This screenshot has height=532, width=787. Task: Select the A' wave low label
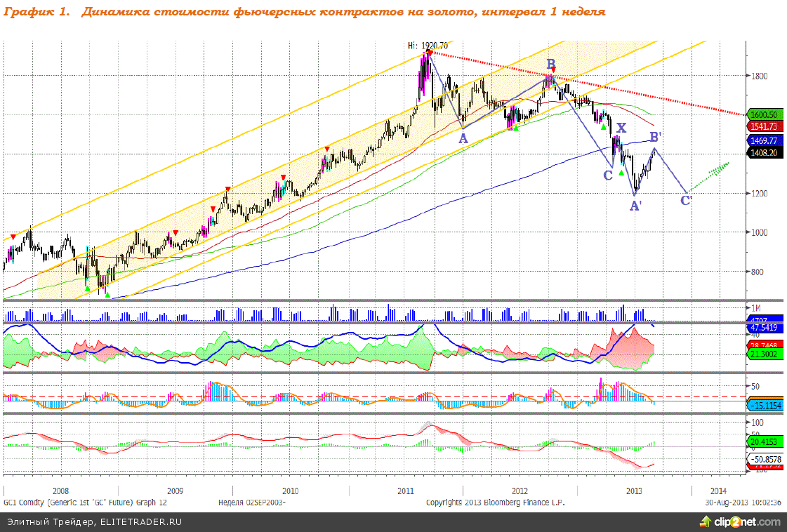[635, 206]
